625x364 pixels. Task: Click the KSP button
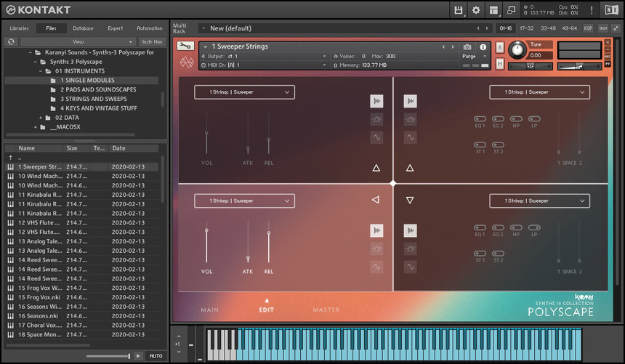(588, 28)
